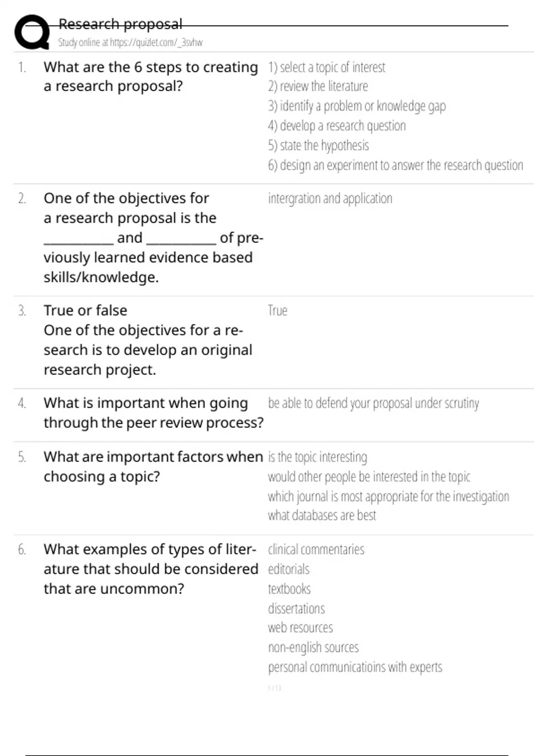
Task: Click the 'intergration and application' answer
Action: tap(330, 198)
